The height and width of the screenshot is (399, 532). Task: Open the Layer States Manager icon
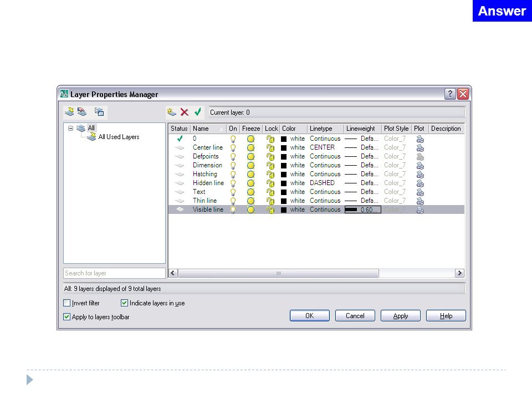99,111
